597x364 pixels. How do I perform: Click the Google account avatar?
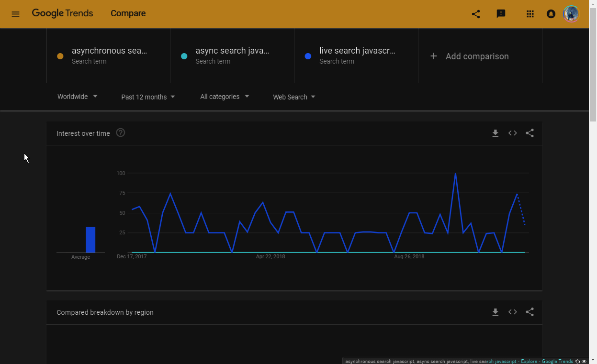571,14
